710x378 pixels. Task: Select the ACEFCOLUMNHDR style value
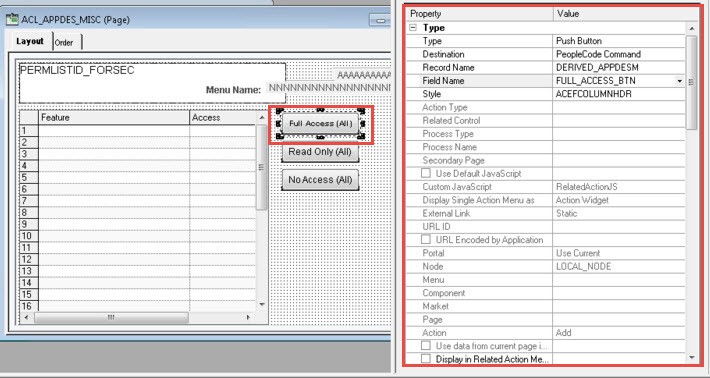point(593,94)
